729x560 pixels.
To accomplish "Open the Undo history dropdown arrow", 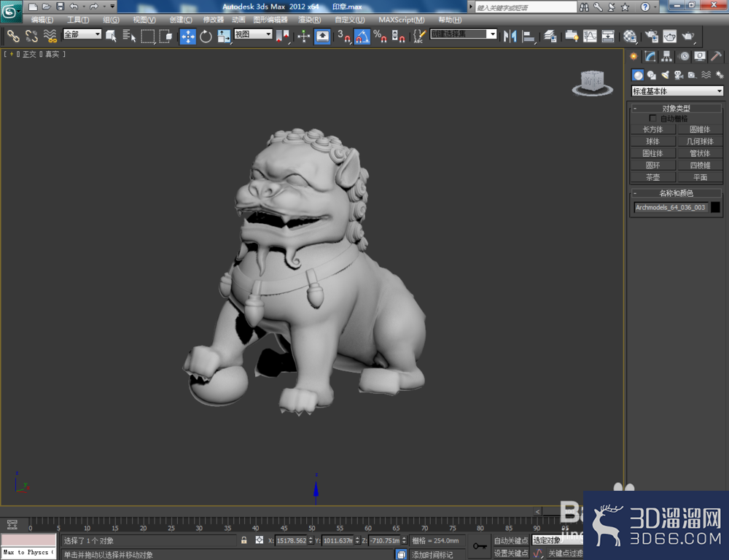I will click(84, 7).
